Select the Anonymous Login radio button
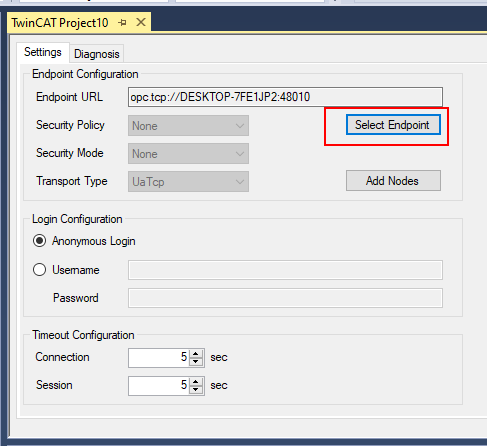 click(39, 241)
